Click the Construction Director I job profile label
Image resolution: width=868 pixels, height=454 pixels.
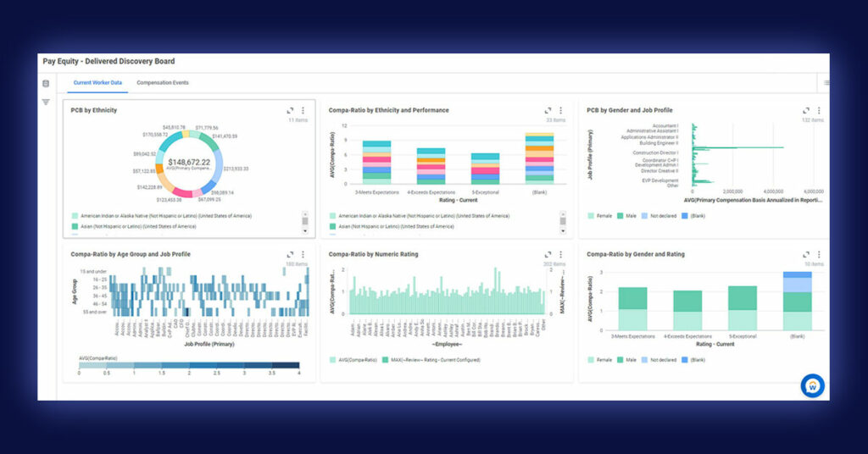point(655,152)
